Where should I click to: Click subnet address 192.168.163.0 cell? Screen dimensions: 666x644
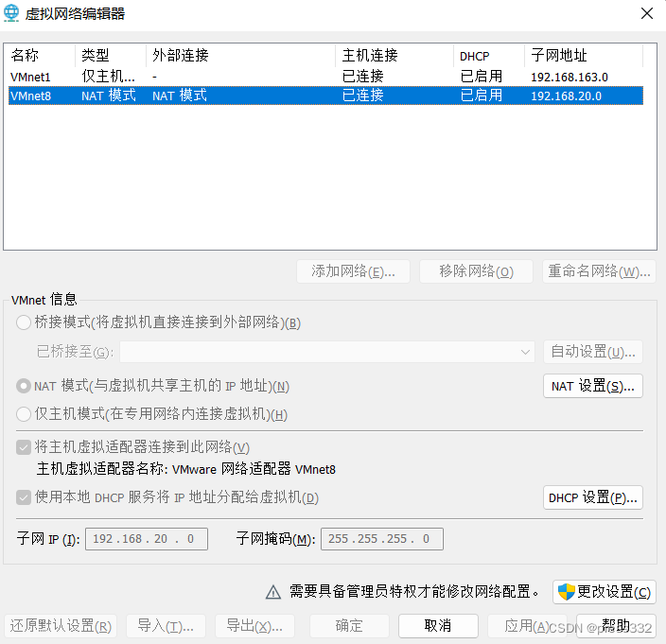click(x=570, y=78)
